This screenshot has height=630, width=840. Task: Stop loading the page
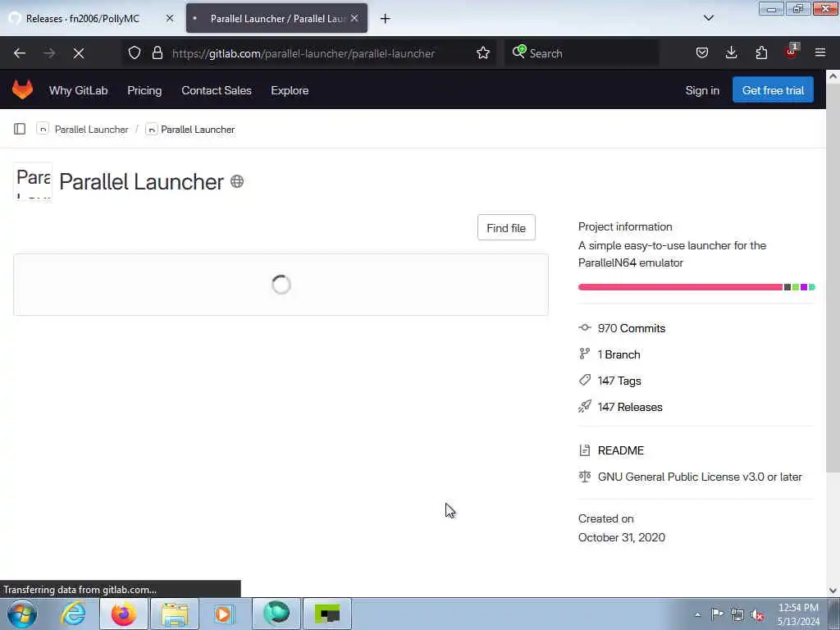pyautogui.click(x=79, y=53)
